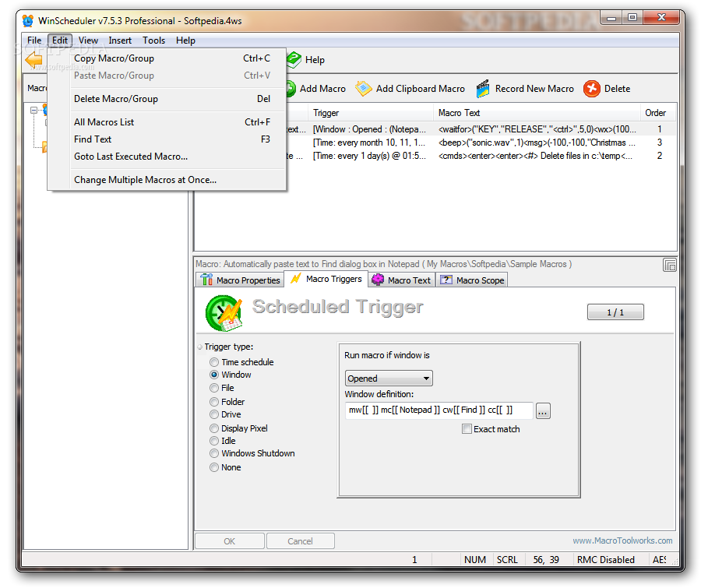The image size is (701, 588).
Task: Click the Cancel button
Action: (300, 541)
